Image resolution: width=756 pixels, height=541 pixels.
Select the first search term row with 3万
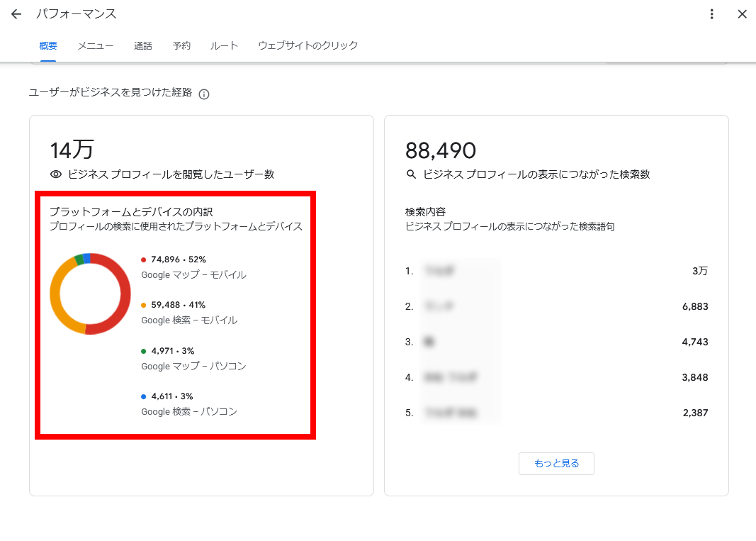(556, 271)
